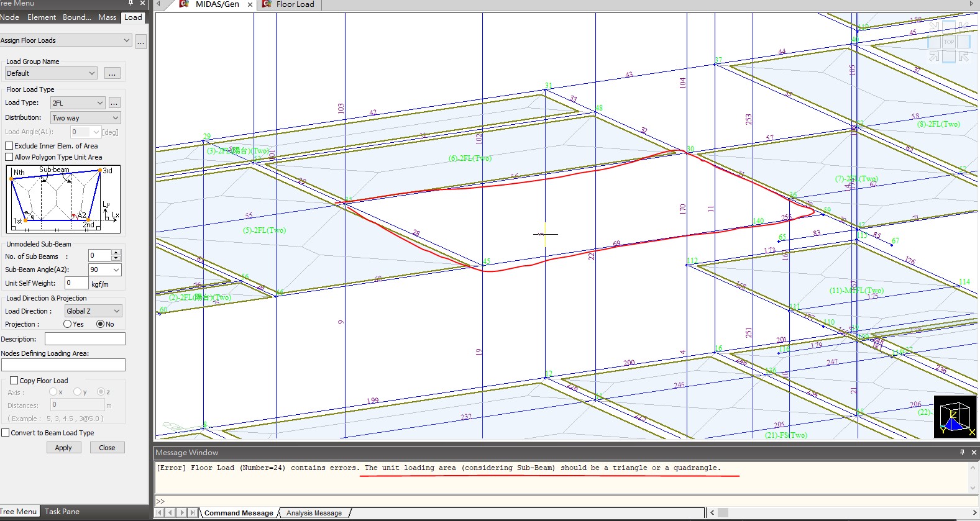Open Floor Load Type editor ellipsis button

(114, 103)
